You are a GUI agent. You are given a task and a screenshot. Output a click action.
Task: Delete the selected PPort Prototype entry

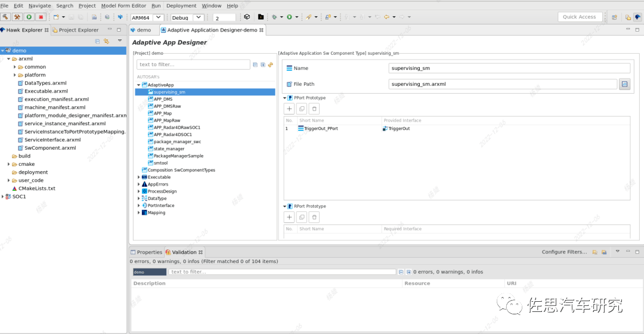coord(314,109)
